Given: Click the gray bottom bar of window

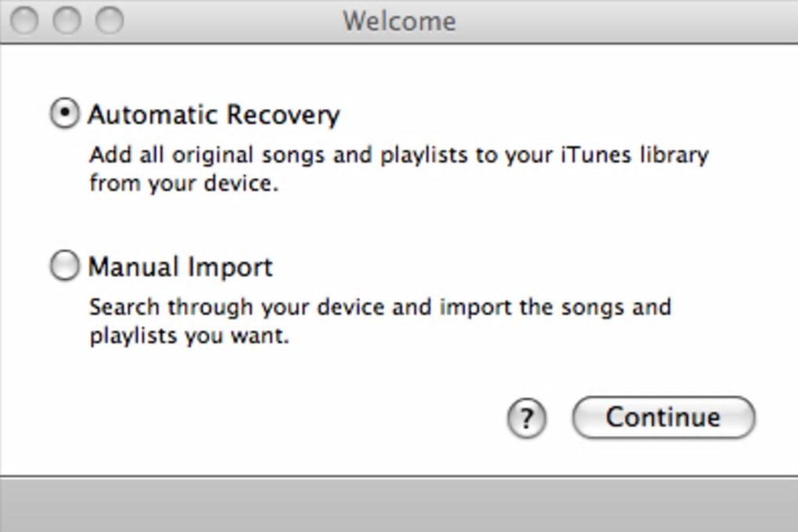Looking at the screenshot, I should 399,505.
